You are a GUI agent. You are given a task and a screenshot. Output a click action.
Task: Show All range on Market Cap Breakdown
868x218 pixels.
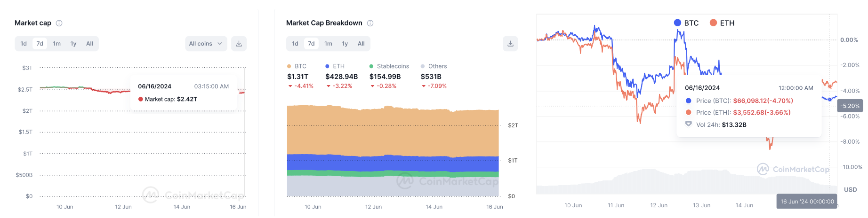[x=361, y=44]
